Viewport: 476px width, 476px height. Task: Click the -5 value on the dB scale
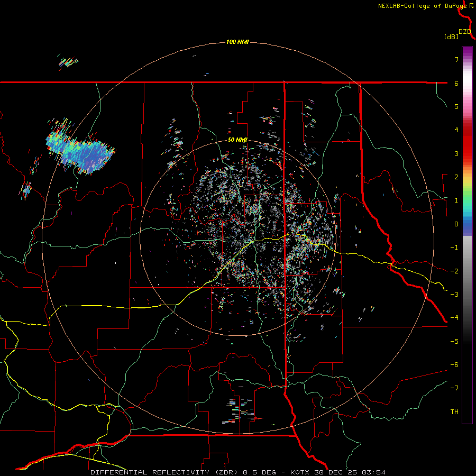click(x=454, y=342)
